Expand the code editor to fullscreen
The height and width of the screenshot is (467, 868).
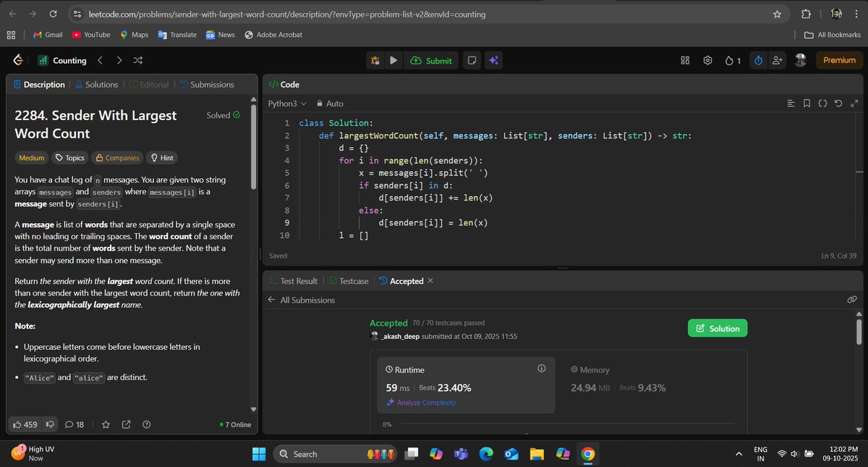point(854,104)
